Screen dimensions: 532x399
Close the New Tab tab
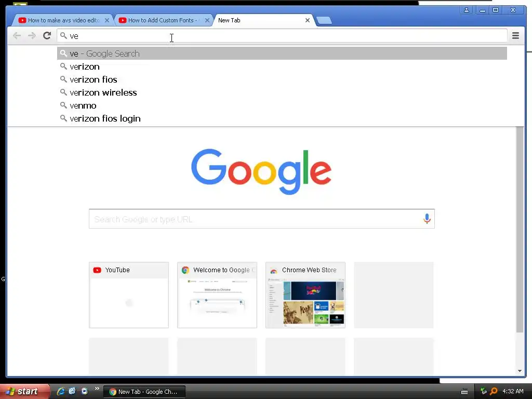coord(308,20)
